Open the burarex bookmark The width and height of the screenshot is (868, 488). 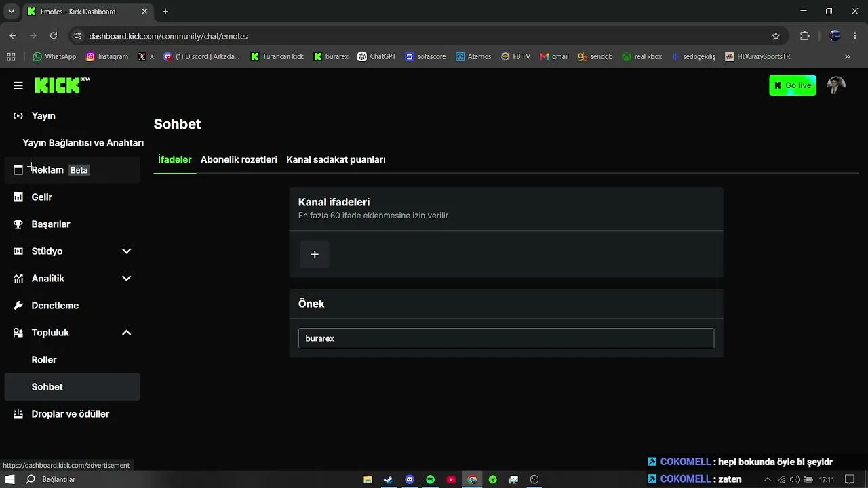coord(331,56)
